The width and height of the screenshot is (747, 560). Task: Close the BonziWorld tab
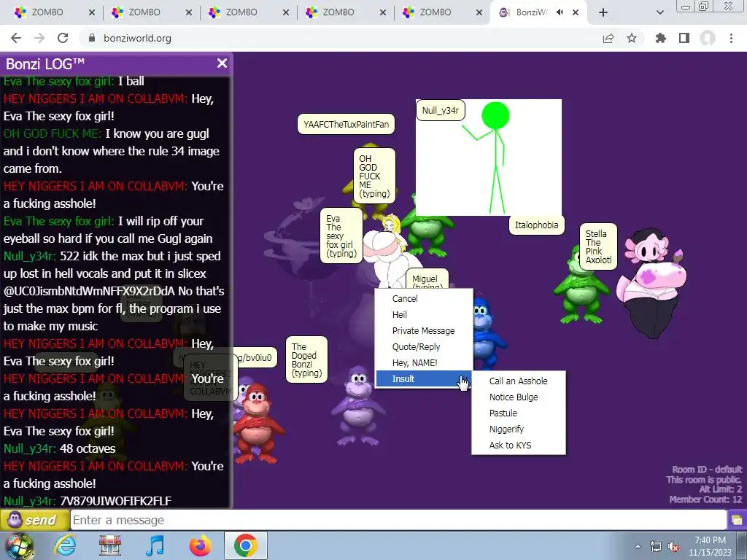click(x=576, y=12)
